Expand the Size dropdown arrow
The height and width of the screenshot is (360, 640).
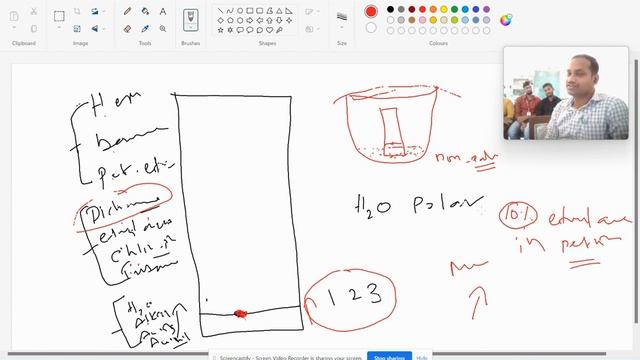point(342,28)
